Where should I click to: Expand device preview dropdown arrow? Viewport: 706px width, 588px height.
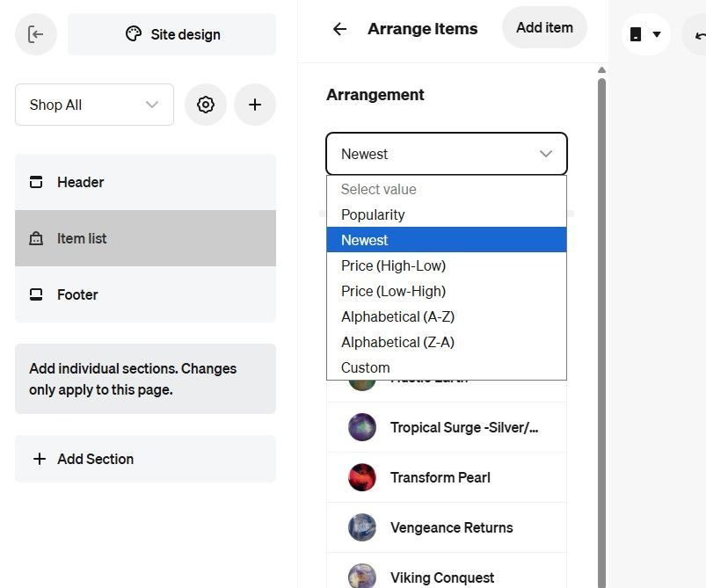click(657, 34)
